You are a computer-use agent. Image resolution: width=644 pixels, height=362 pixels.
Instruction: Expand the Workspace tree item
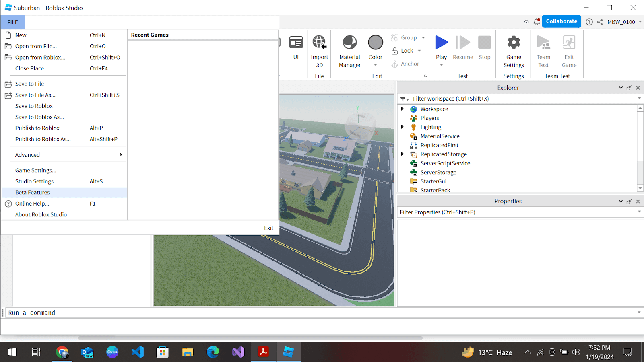(x=403, y=109)
